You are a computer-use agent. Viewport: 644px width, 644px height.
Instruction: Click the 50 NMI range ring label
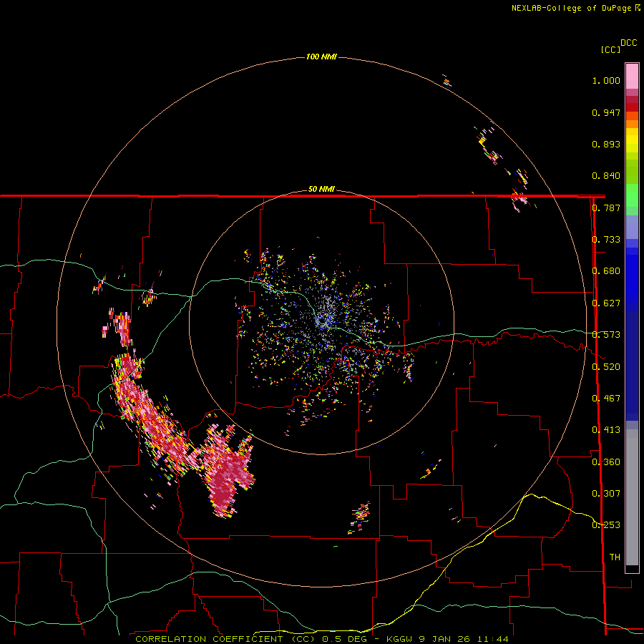(321, 189)
